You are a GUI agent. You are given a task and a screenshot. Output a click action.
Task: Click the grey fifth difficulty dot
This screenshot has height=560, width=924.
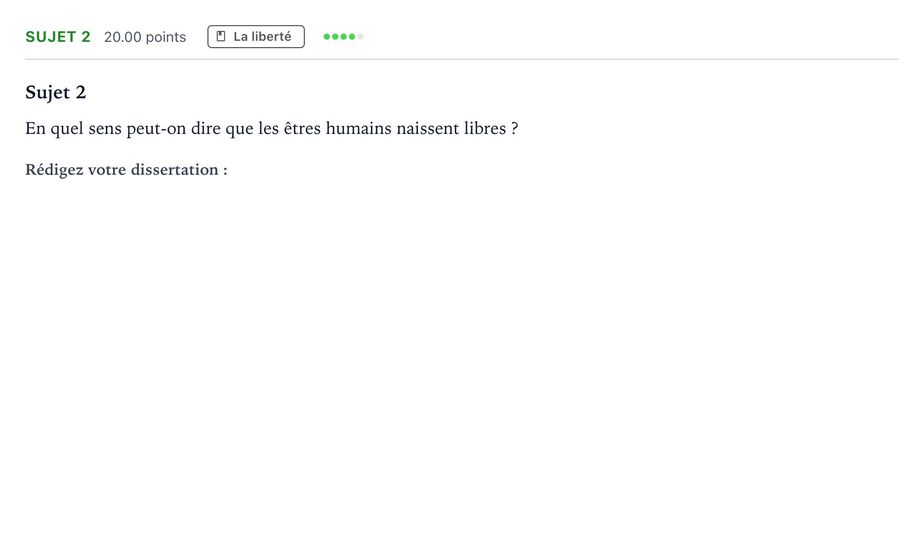[x=360, y=37]
